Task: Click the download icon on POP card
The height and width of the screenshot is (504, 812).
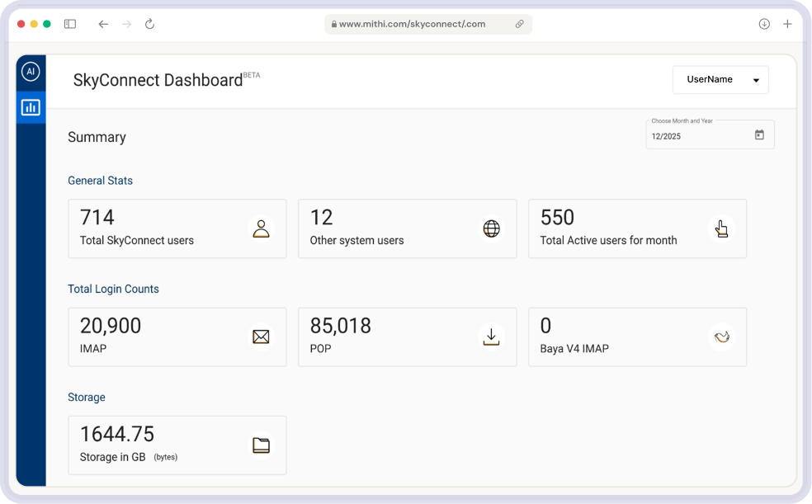Action: 492,337
